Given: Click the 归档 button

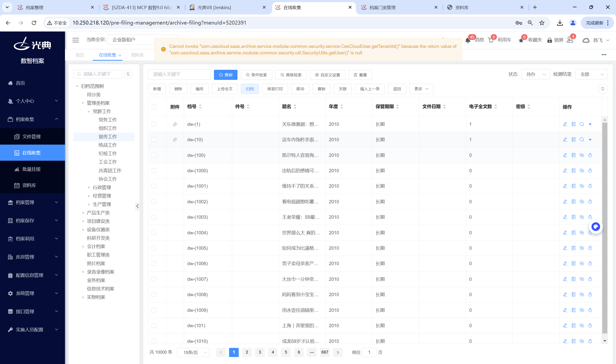Looking at the screenshot, I should click(250, 89).
